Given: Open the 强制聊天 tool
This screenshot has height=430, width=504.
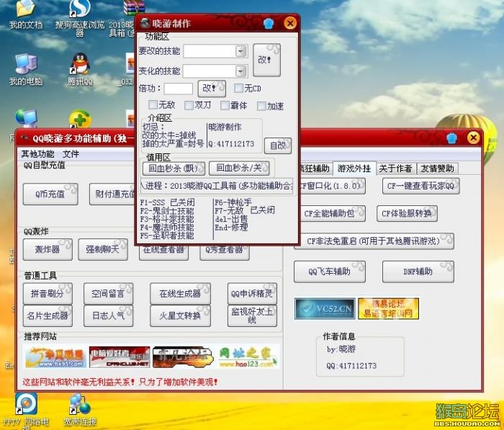Looking at the screenshot, I should click(x=103, y=249).
